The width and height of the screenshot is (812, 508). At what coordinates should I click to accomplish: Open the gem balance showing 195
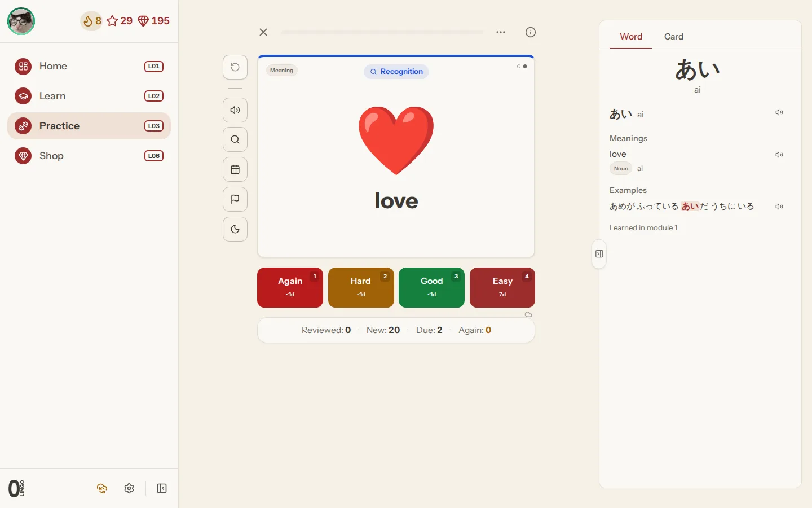click(153, 21)
